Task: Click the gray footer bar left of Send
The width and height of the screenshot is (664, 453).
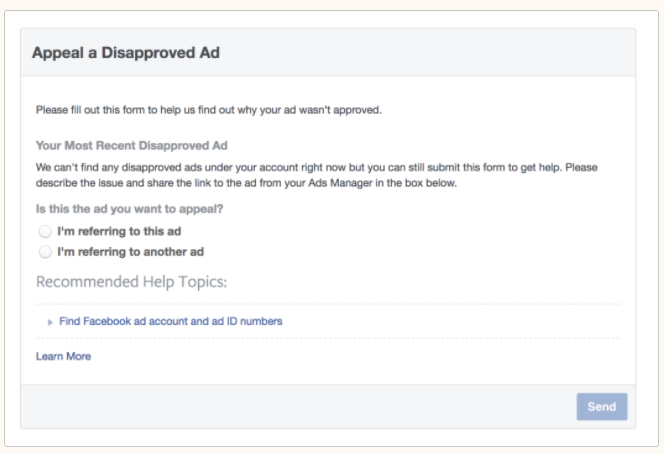Action: [x=300, y=407]
